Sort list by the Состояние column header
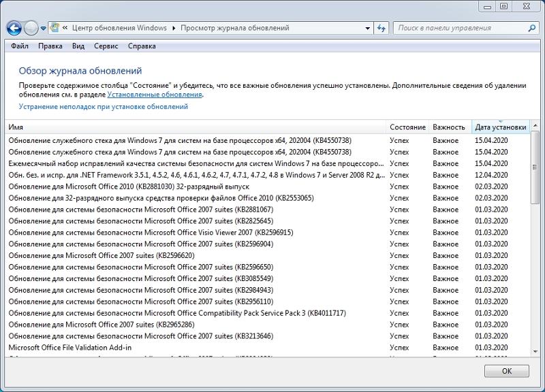The image size is (545, 392). [x=407, y=127]
